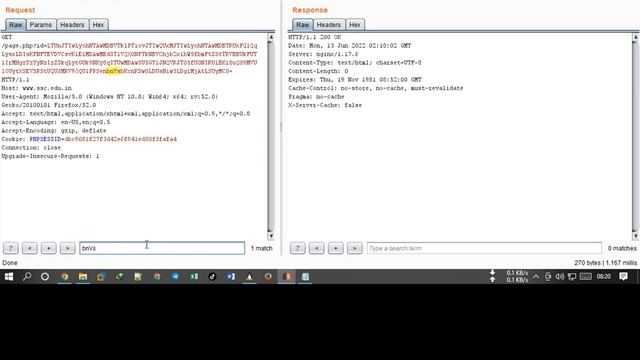Open the Response Hex tab
640x360 pixels.
(355, 25)
